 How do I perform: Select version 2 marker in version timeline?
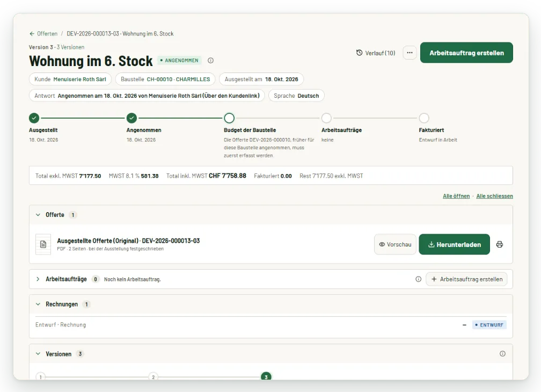[x=153, y=376]
